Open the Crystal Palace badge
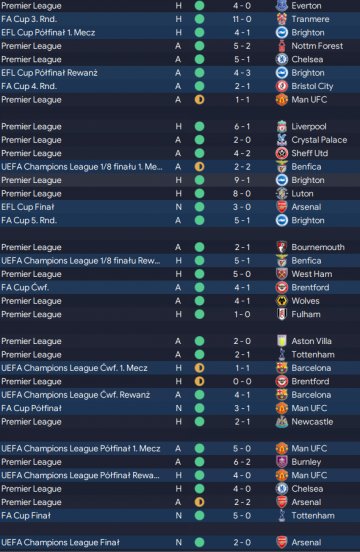This screenshot has height=552, width=360. [282, 140]
